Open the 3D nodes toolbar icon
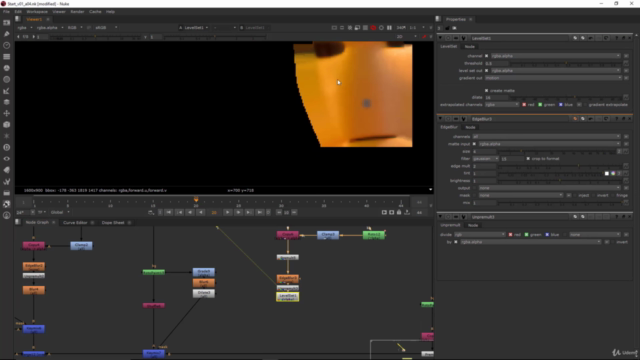Image resolution: width=640 pixels, height=360 pixels. point(7,125)
